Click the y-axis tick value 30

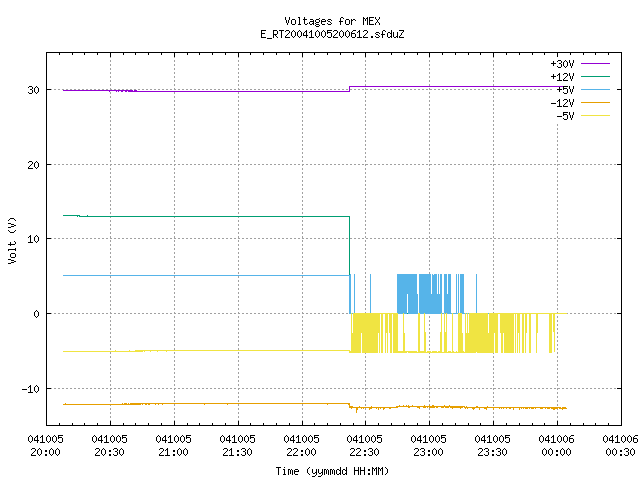pyautogui.click(x=33, y=90)
